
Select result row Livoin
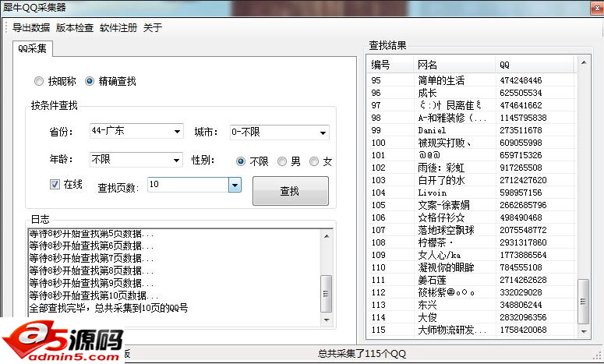tap(472, 193)
